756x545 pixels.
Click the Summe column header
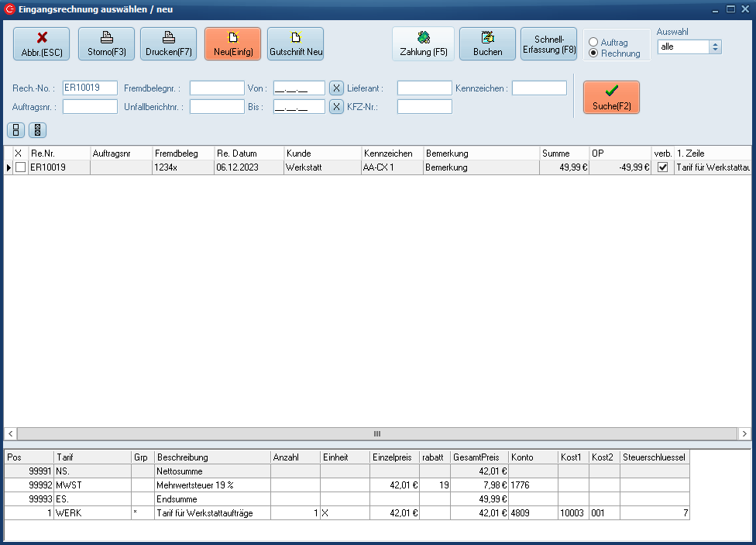coord(563,153)
